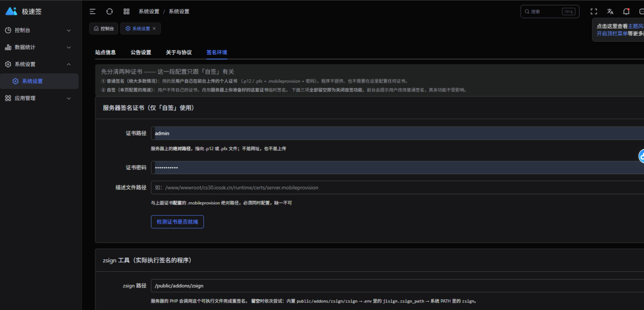Click first 系统设置 breadcrumb
The width and height of the screenshot is (644, 310).
(x=148, y=11)
